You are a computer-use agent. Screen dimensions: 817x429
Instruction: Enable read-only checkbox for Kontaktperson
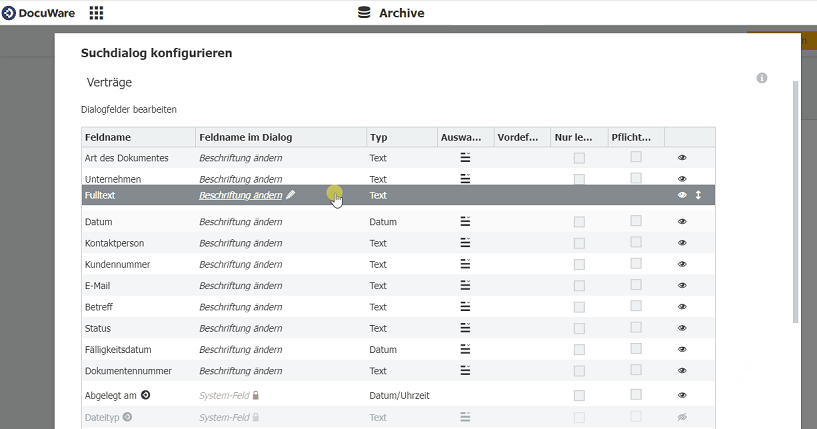tap(579, 243)
